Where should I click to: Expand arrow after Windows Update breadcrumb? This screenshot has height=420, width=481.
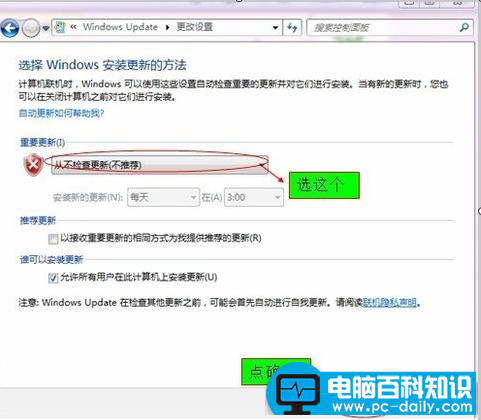168,27
